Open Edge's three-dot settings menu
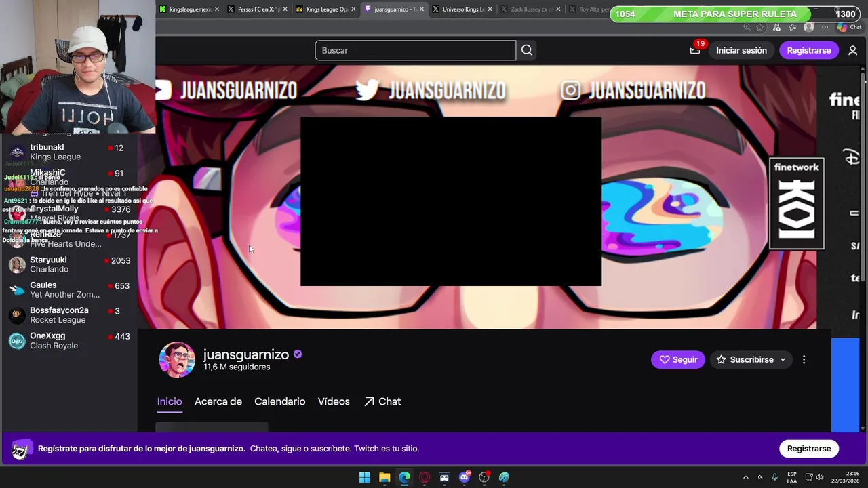Screen dimensions: 868x488 coord(825,27)
